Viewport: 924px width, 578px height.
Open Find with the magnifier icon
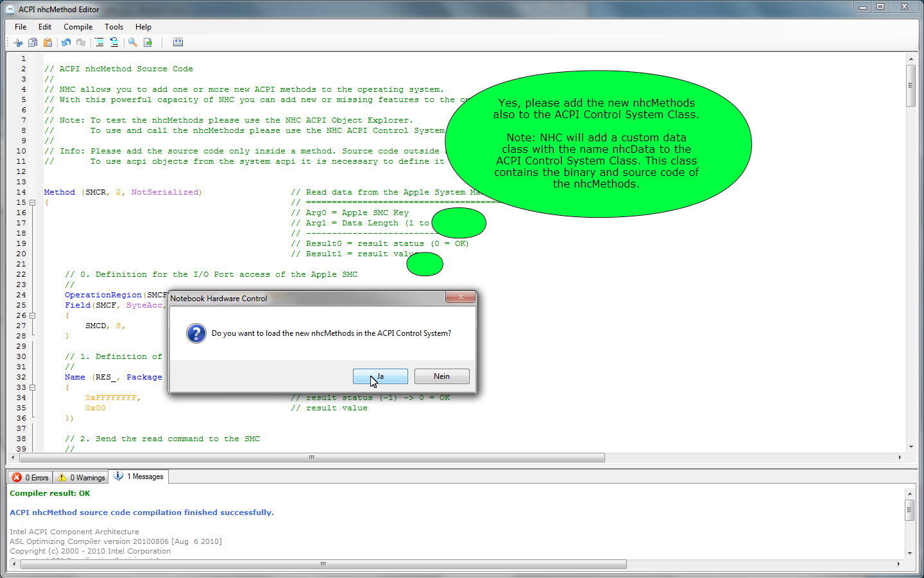point(133,42)
